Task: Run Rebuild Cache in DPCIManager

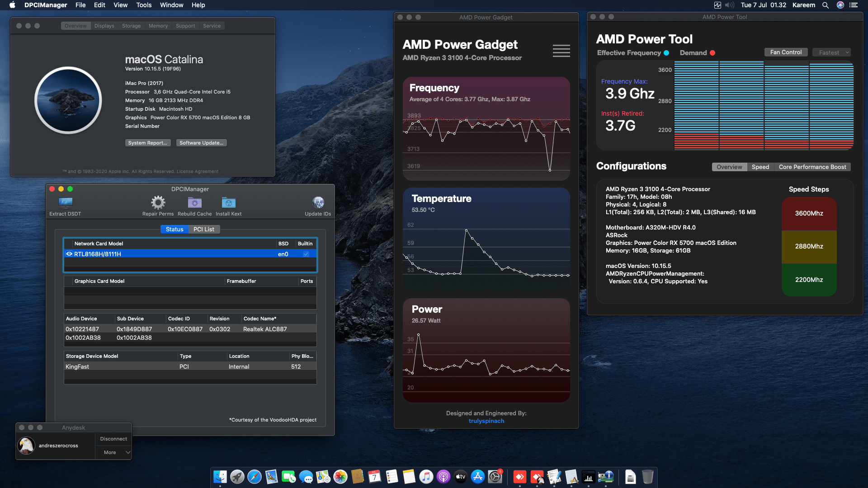Action: [194, 202]
